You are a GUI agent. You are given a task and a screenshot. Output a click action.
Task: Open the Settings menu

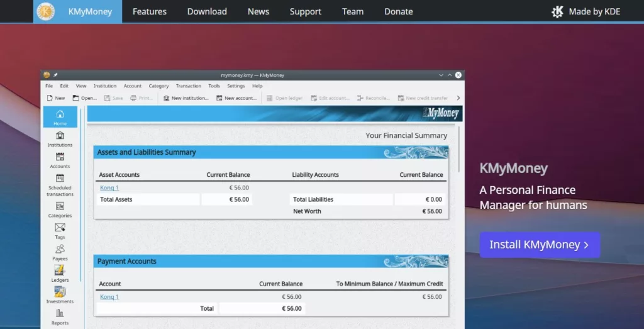236,86
